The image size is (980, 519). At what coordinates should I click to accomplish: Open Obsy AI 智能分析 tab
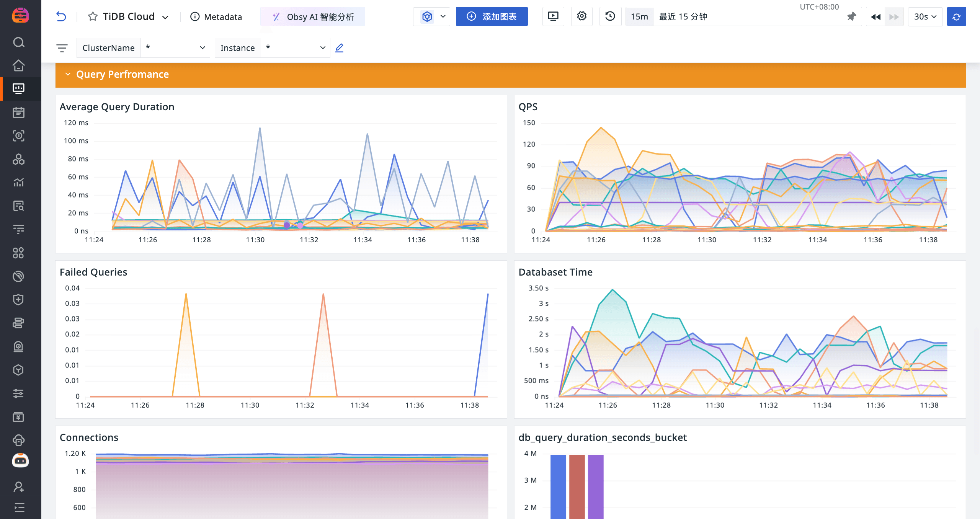[313, 16]
